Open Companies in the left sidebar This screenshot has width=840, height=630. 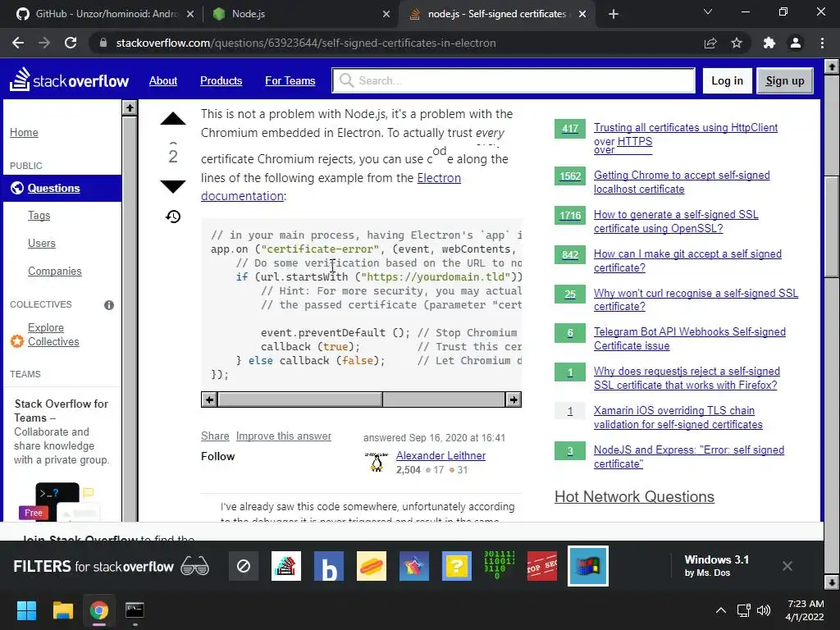coord(55,271)
